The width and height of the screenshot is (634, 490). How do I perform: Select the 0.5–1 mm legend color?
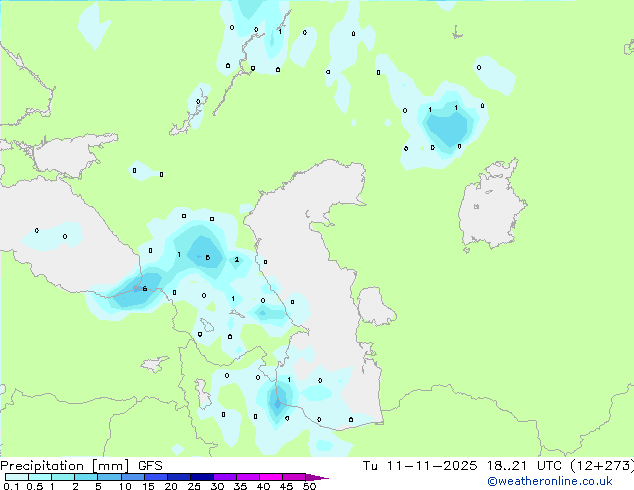click(x=40, y=477)
